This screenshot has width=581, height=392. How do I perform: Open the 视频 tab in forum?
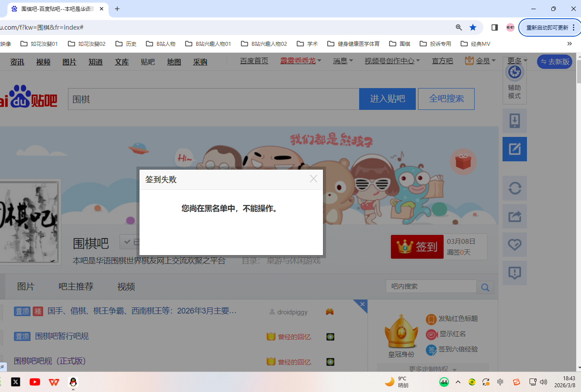[126, 286]
